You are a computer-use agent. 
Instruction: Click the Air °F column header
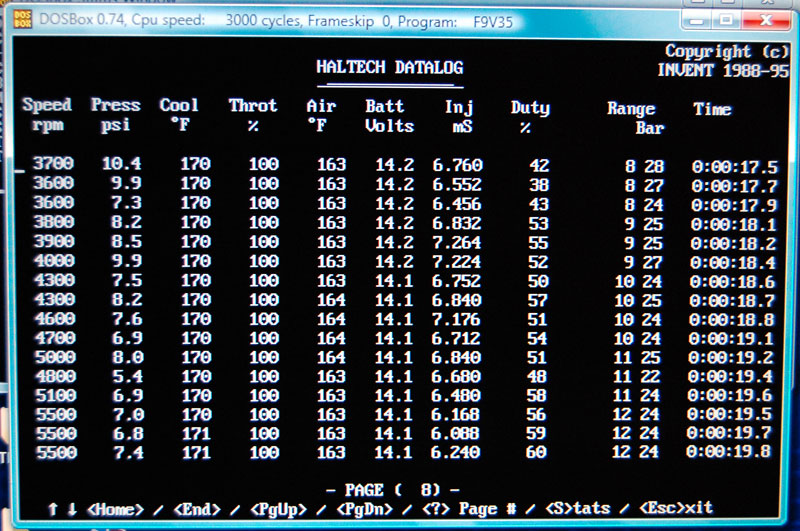321,116
